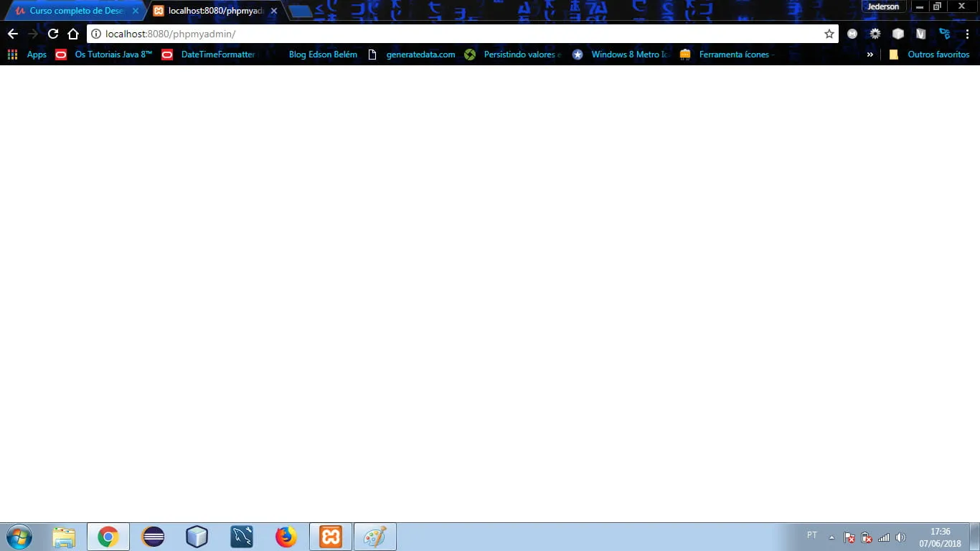980x551 pixels.
Task: Reload the phpmyadmin page
Action: pyautogui.click(x=53, y=34)
